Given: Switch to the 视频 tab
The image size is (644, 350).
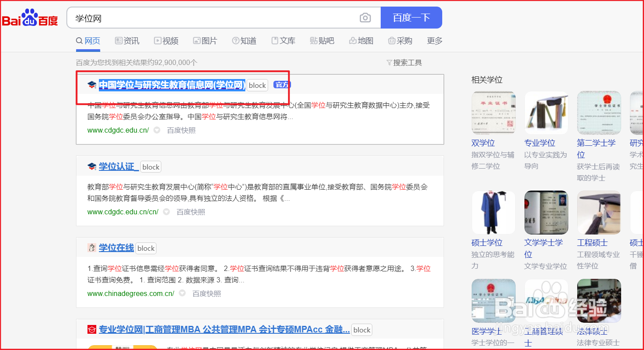Looking at the screenshot, I should pyautogui.click(x=166, y=41).
